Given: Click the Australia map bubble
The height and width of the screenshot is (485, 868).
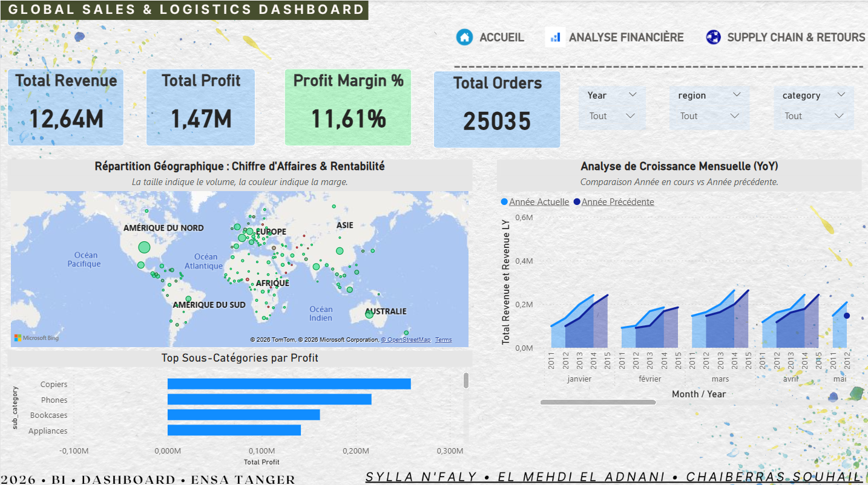Looking at the screenshot, I should click(369, 314).
